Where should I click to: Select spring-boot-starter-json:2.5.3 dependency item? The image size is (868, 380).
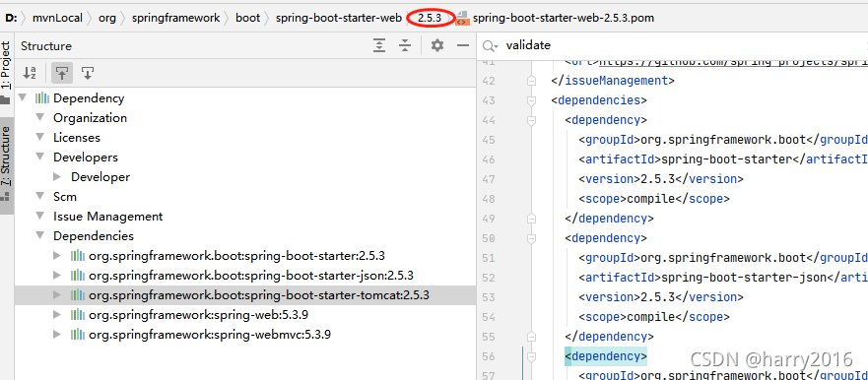click(251, 276)
